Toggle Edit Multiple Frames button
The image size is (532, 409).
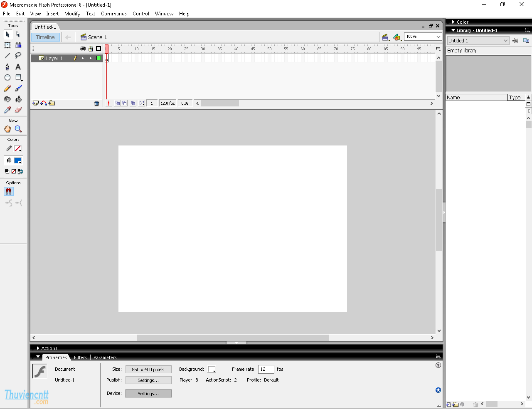point(133,103)
